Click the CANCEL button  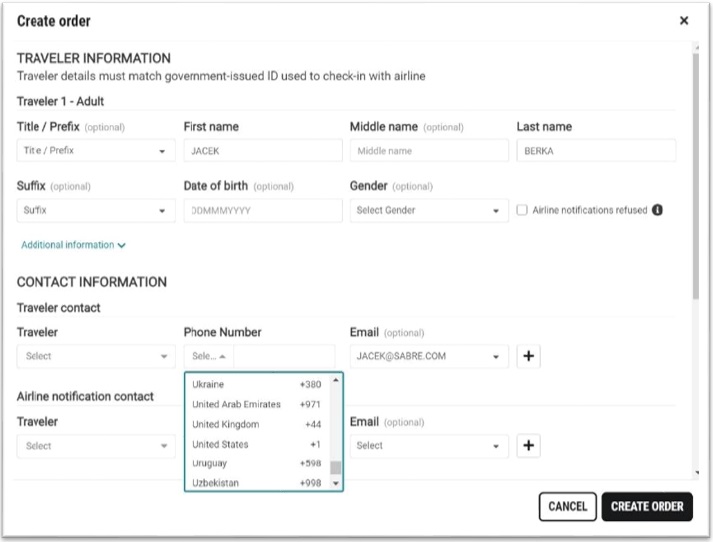(567, 507)
